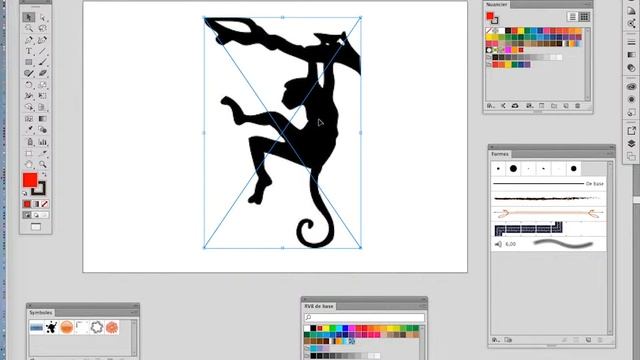This screenshot has height=360, width=640.
Task: Select the De base brush
Action: [x=549, y=184]
